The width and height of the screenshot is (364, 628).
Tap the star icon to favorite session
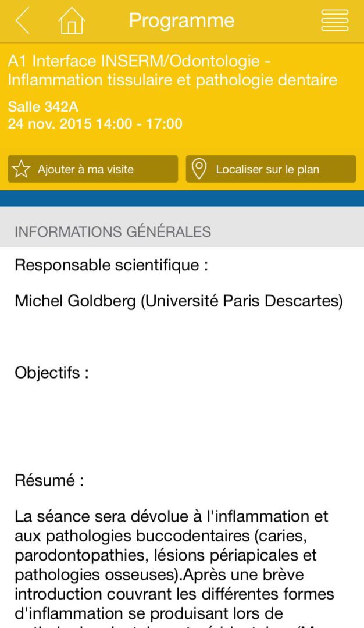[22, 169]
